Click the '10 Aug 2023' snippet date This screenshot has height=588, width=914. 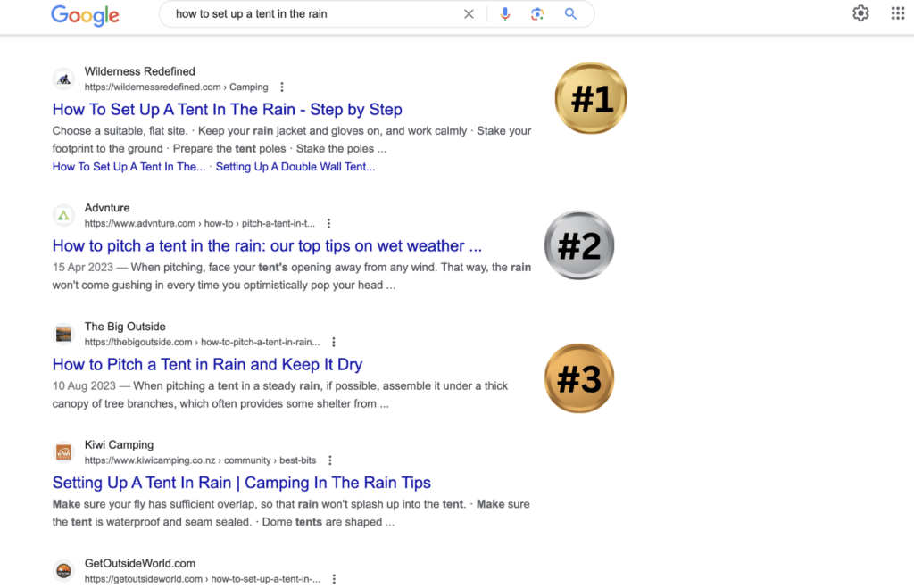pyautogui.click(x=84, y=385)
